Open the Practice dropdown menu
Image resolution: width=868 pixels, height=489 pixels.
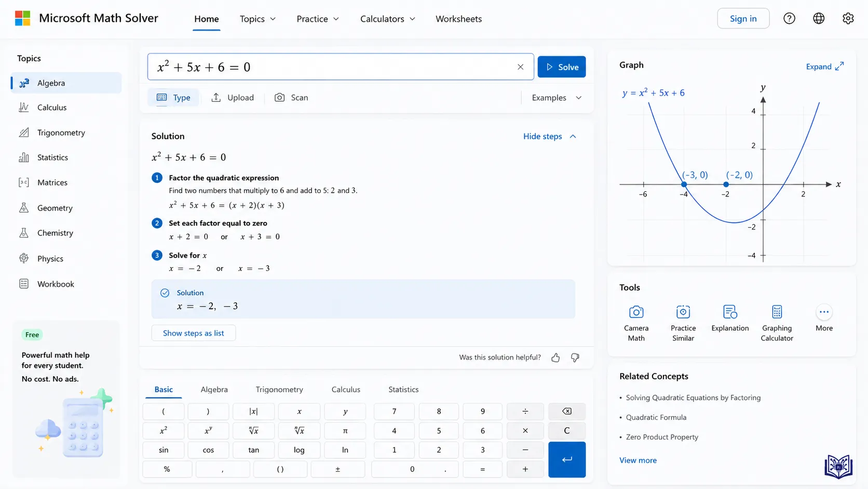click(318, 19)
